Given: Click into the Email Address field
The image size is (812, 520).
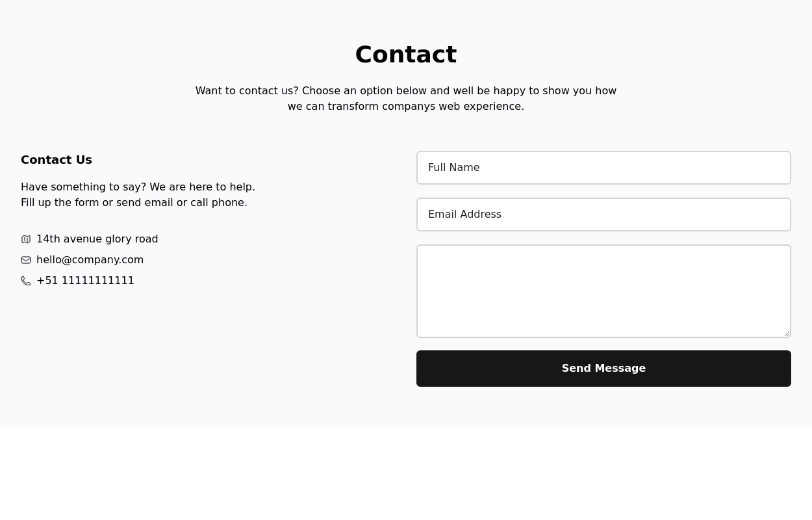Looking at the screenshot, I should (x=603, y=214).
